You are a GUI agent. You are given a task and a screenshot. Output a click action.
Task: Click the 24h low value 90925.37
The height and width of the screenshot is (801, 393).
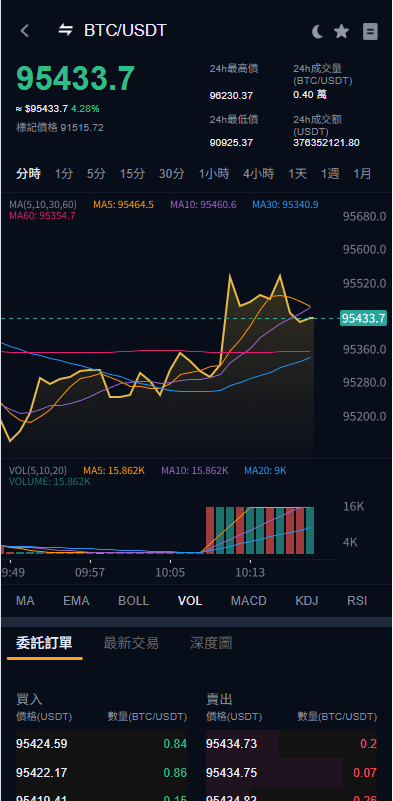point(232,143)
